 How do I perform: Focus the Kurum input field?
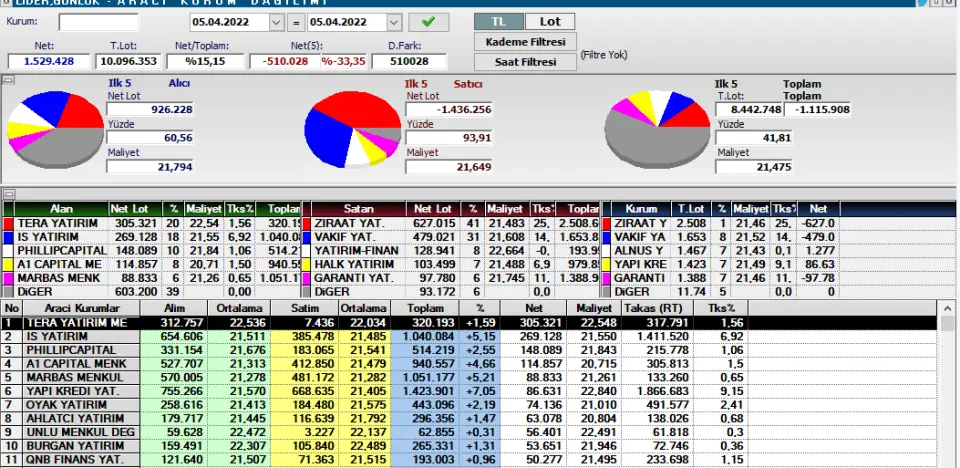(x=98, y=22)
